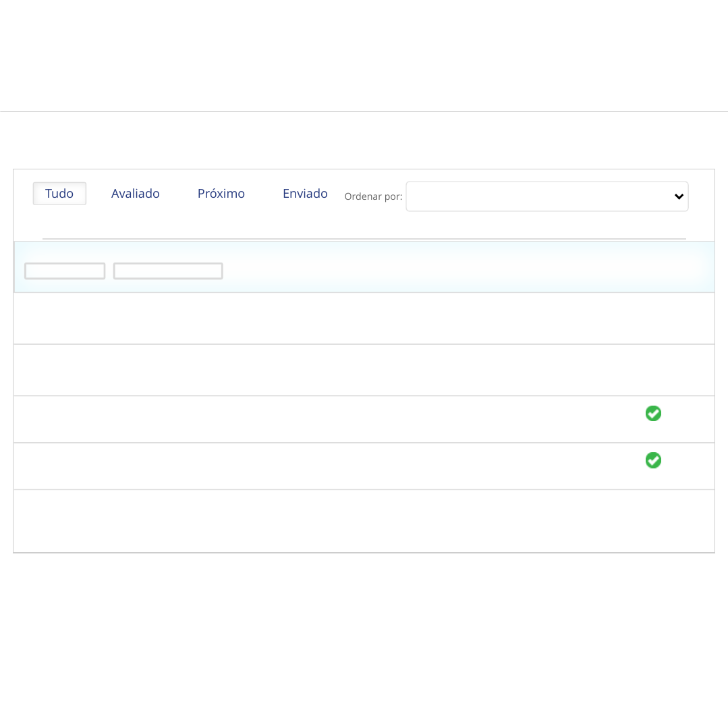The height and width of the screenshot is (708, 728).
Task: Click the Ordenar por label
Action: point(373,196)
